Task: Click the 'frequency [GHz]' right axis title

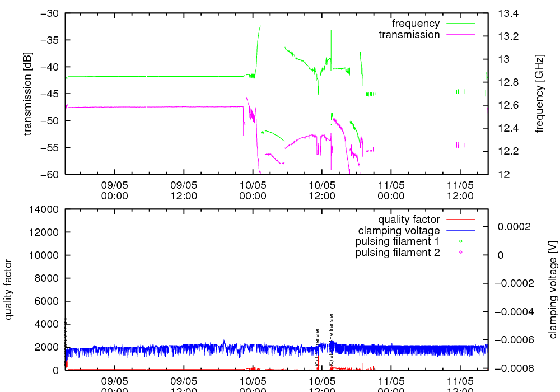Action: (539, 94)
